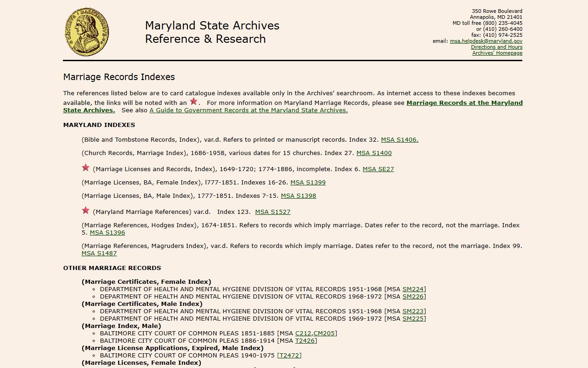Click the Marriage Records Indexes heading
This screenshot has height=368, width=588.
119,77
